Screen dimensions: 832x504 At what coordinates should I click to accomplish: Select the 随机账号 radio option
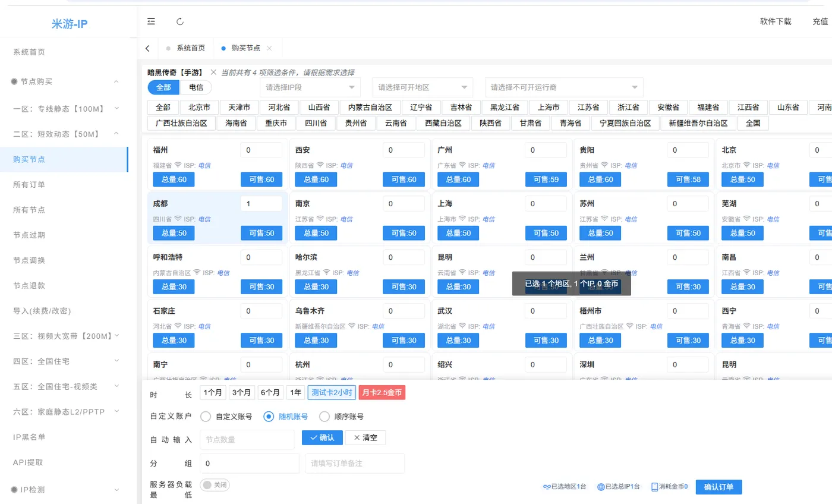click(269, 417)
